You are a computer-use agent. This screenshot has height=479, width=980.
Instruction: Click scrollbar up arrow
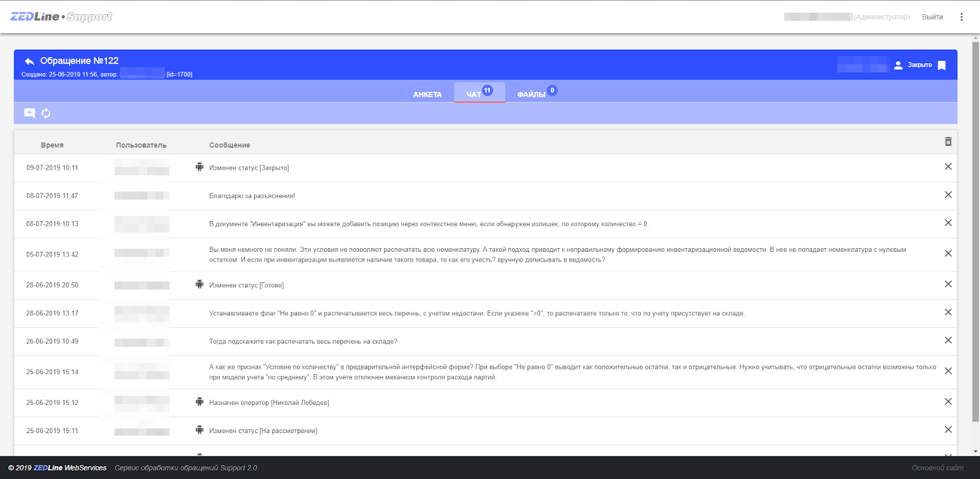point(976,38)
